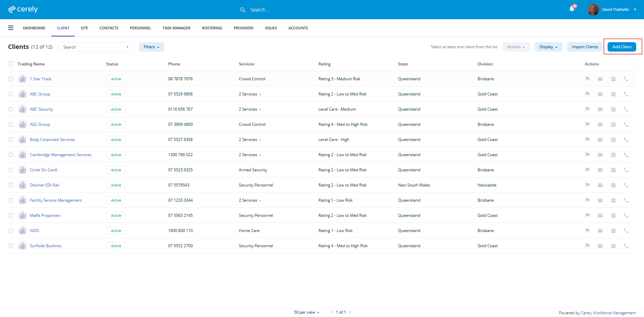Expand the Display dropdown

point(548,47)
